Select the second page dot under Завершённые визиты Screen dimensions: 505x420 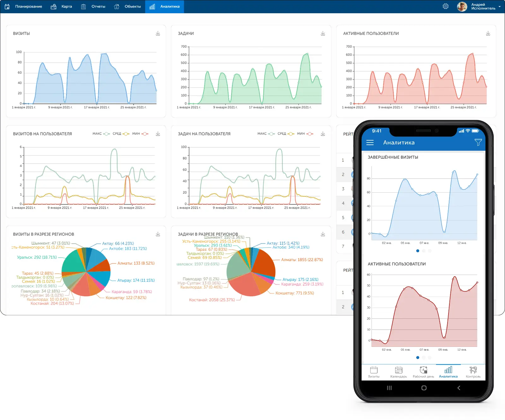click(x=424, y=251)
